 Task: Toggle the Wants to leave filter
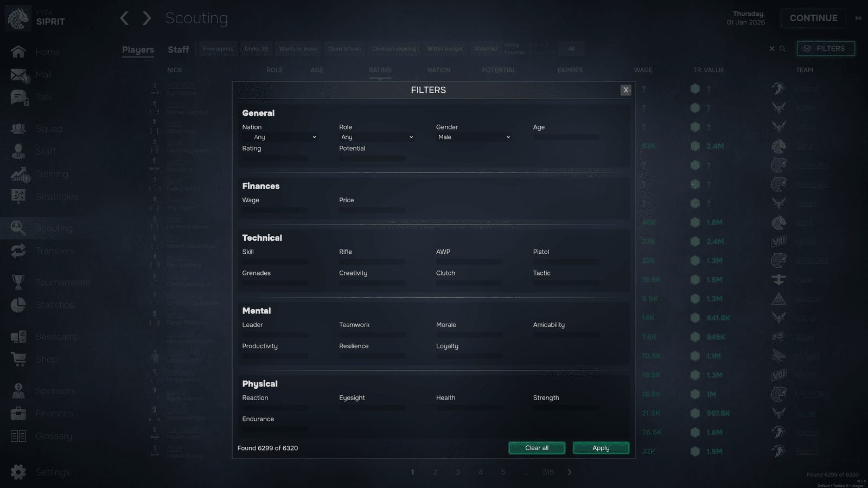[298, 49]
